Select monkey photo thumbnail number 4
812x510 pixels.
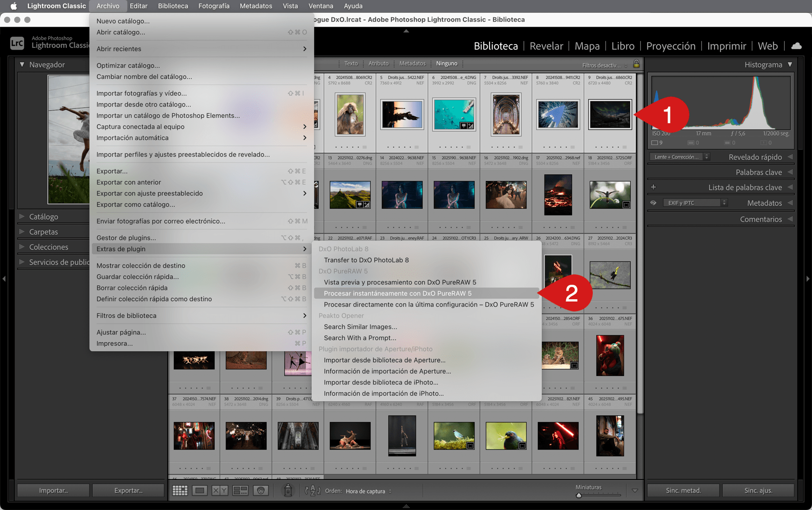pos(350,115)
